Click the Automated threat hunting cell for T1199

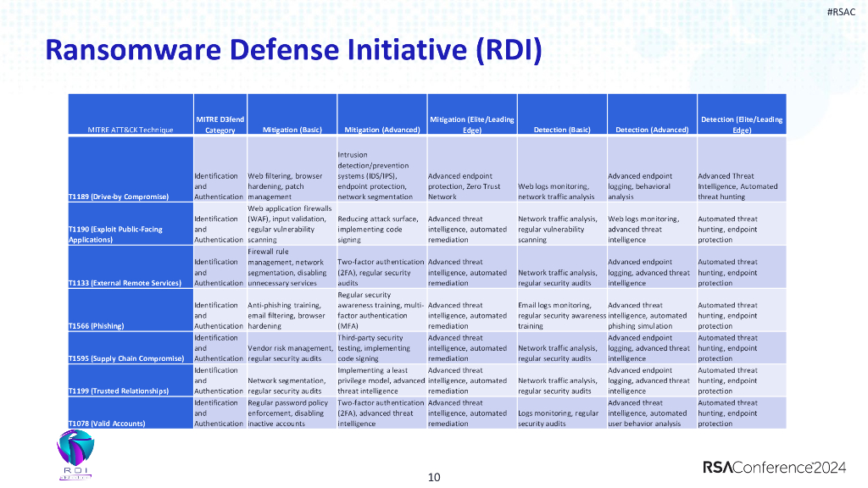point(741,380)
